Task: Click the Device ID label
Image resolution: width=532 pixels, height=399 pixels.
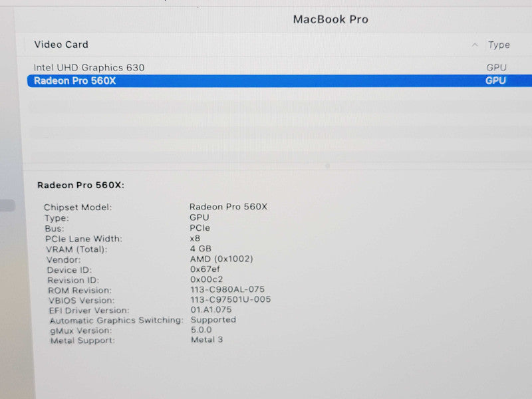Action: point(69,270)
